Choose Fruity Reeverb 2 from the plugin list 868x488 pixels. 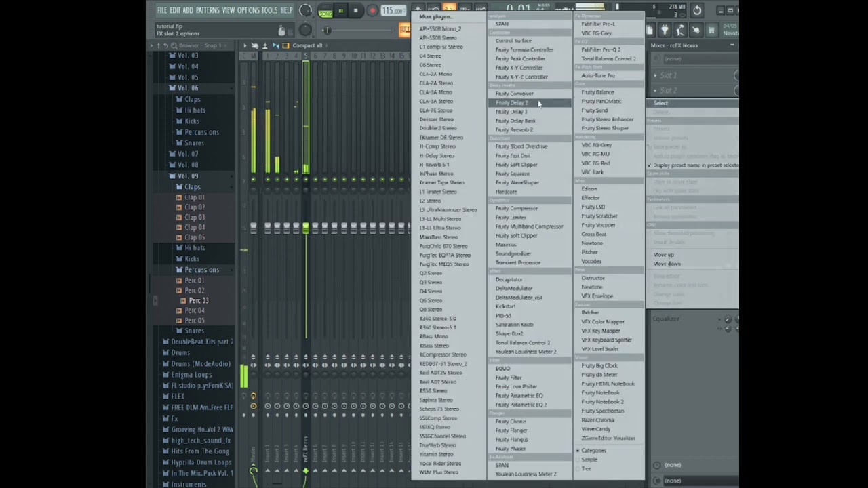514,129
